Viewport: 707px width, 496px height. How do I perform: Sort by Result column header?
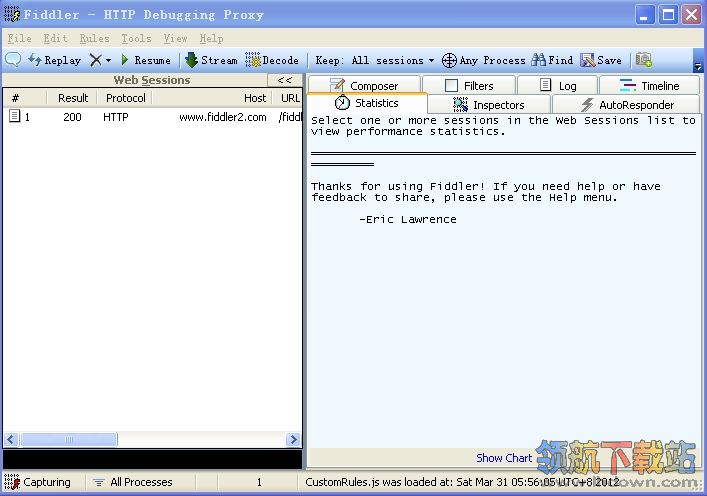pyautogui.click(x=72, y=98)
